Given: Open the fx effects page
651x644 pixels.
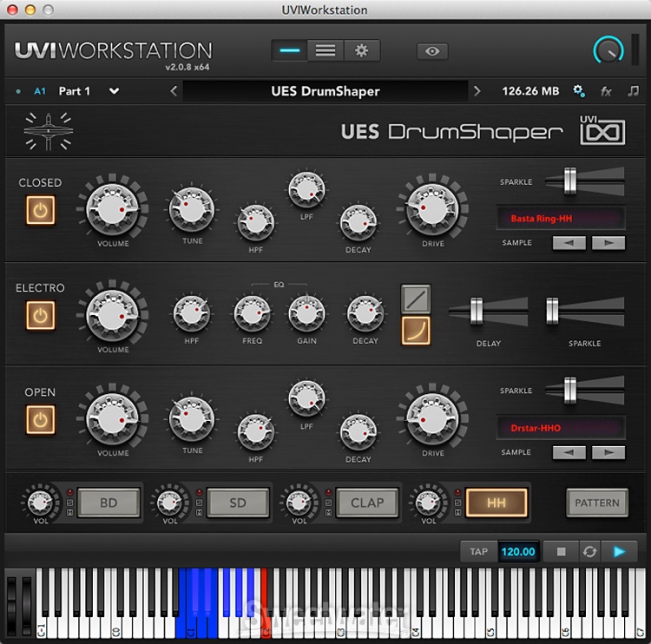Looking at the screenshot, I should pos(606,91).
